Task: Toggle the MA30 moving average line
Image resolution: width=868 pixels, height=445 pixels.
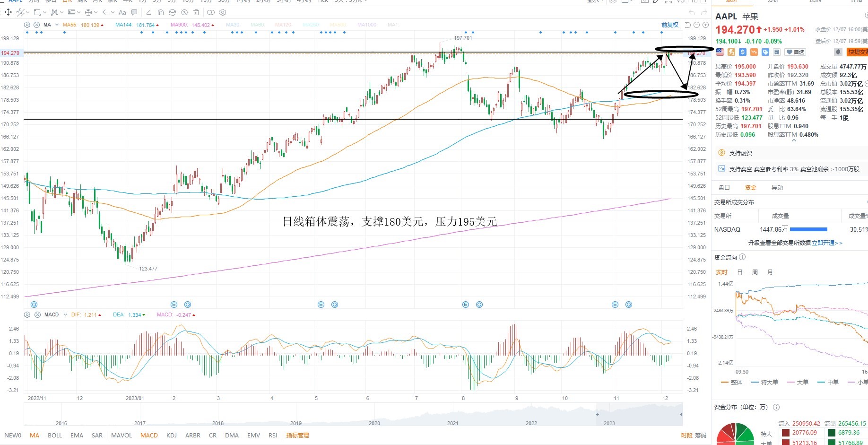Action: pos(233,25)
